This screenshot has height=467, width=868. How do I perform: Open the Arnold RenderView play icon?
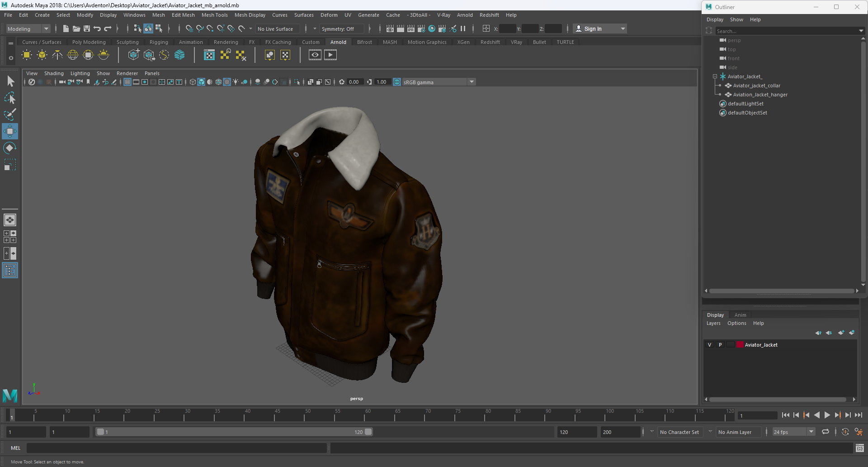pos(330,55)
